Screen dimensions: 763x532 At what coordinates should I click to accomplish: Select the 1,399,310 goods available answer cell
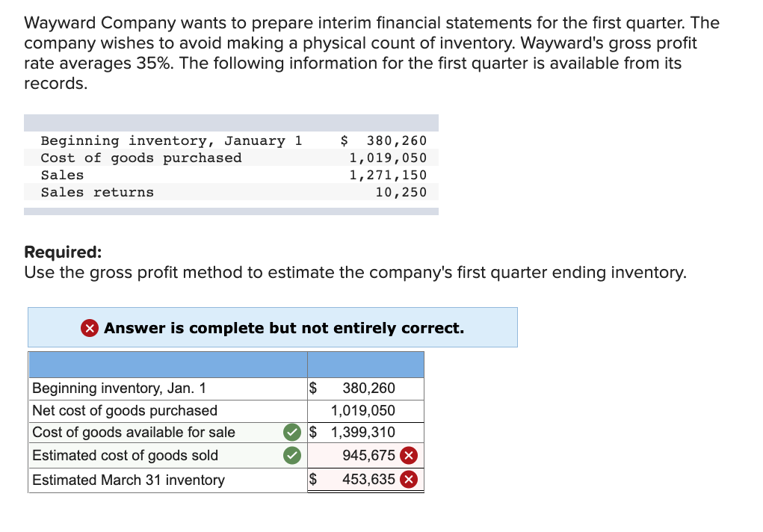point(365,432)
